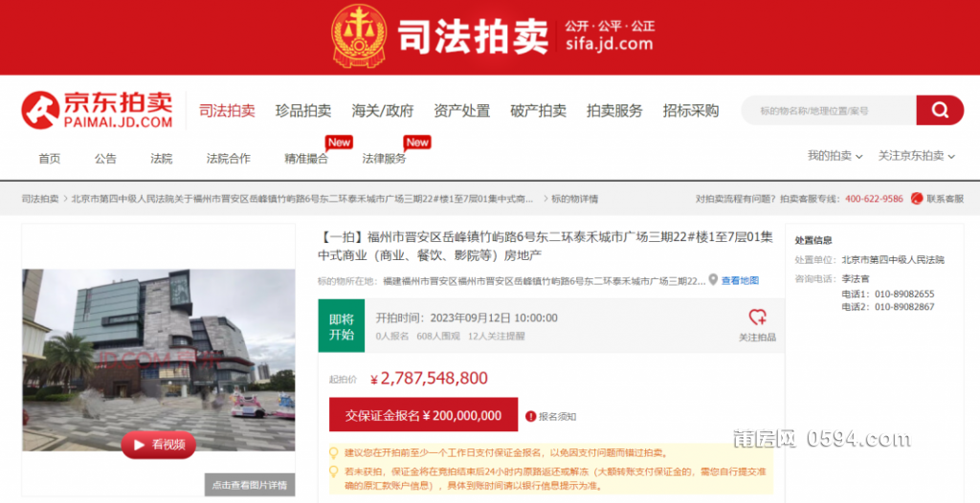
Task: Open 精准撮合 in sub navigation
Action: pos(306,159)
